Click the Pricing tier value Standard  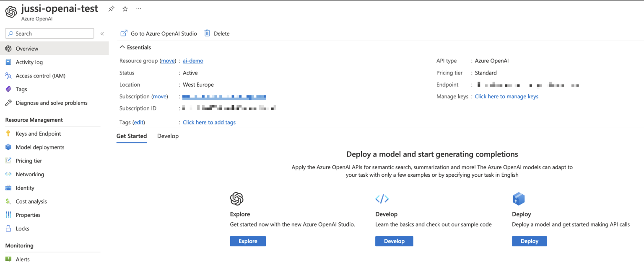[486, 73]
